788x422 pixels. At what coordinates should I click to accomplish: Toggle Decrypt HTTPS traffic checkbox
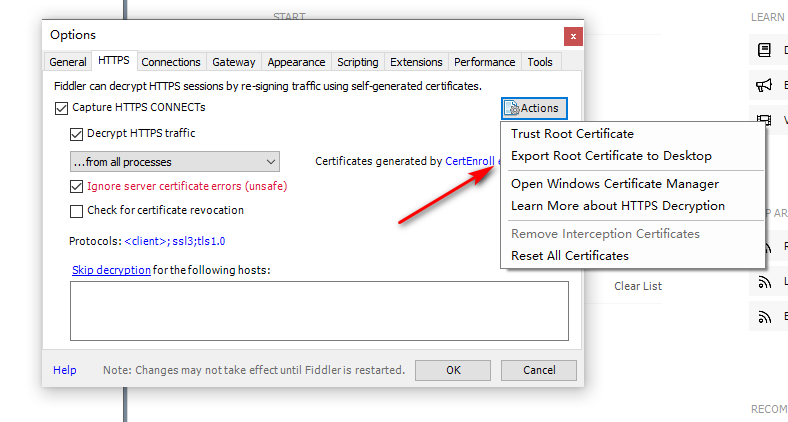pos(76,134)
